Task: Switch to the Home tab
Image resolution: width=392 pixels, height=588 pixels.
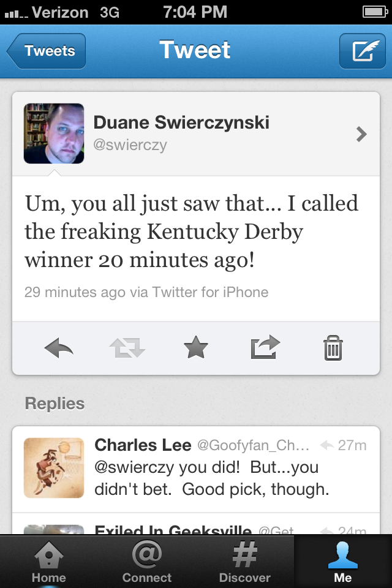Action: coord(49,562)
